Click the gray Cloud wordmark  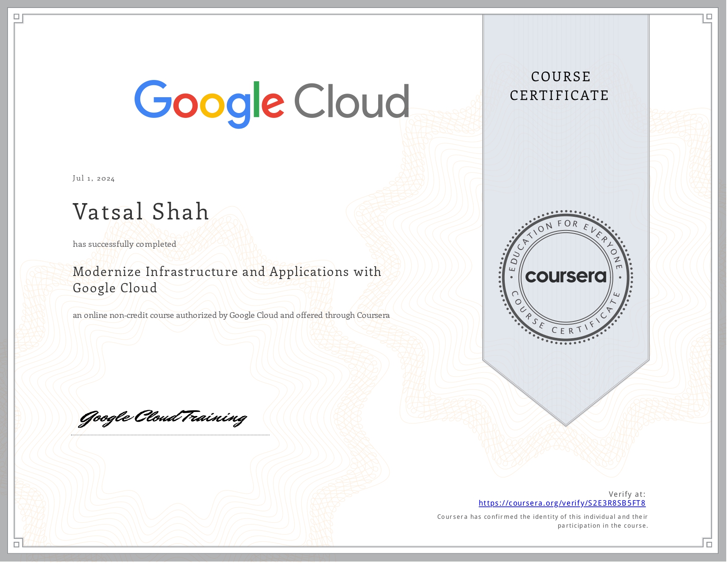pos(351,102)
